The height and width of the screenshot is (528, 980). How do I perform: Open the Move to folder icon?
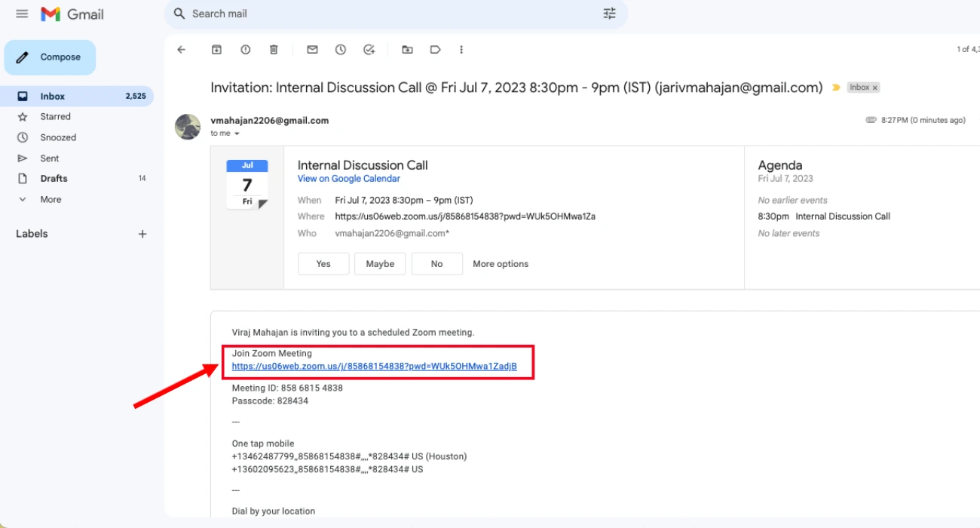coord(407,50)
